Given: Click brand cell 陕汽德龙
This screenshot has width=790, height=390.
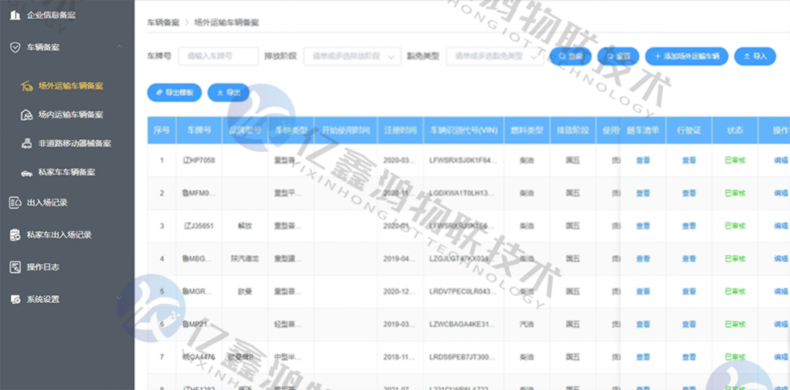Looking at the screenshot, I should [245, 258].
